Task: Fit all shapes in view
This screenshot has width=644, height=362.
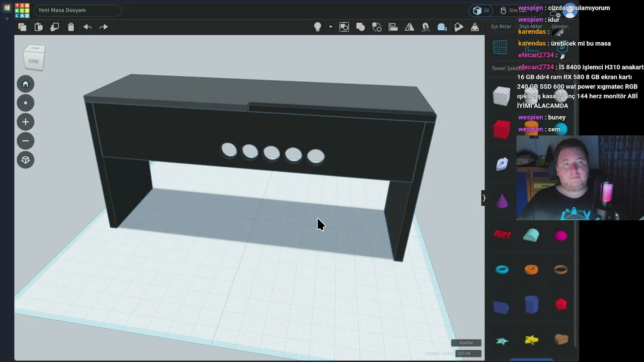Action: click(26, 103)
